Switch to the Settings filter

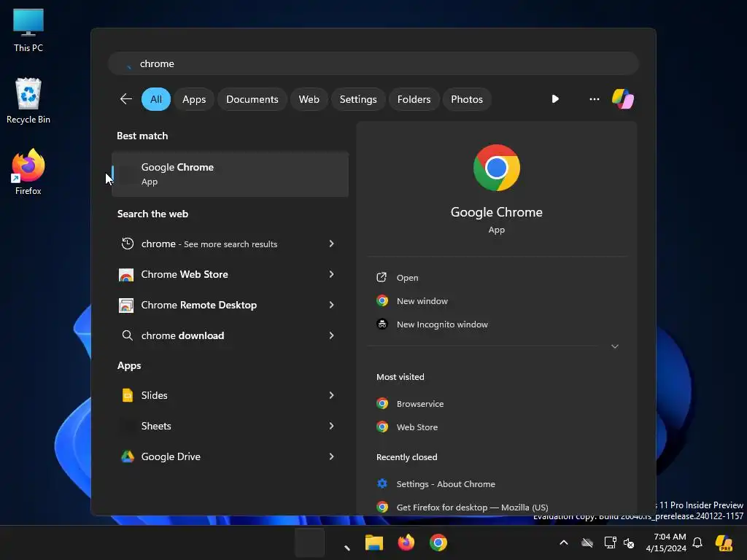click(x=357, y=99)
